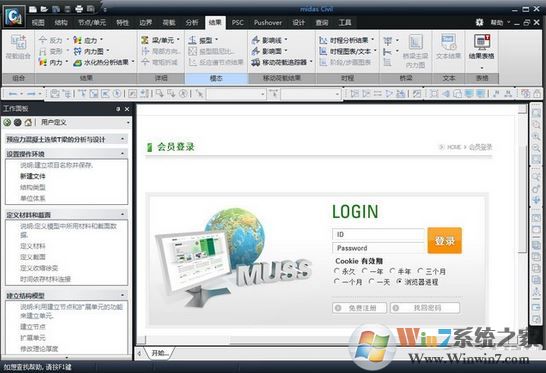Click the vertical scrollbar of the login page
The image size is (546, 373).
522,199
